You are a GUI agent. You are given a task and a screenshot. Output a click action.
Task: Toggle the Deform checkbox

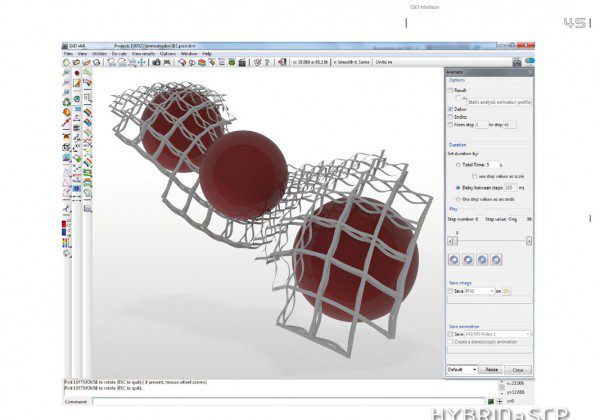pyautogui.click(x=450, y=108)
